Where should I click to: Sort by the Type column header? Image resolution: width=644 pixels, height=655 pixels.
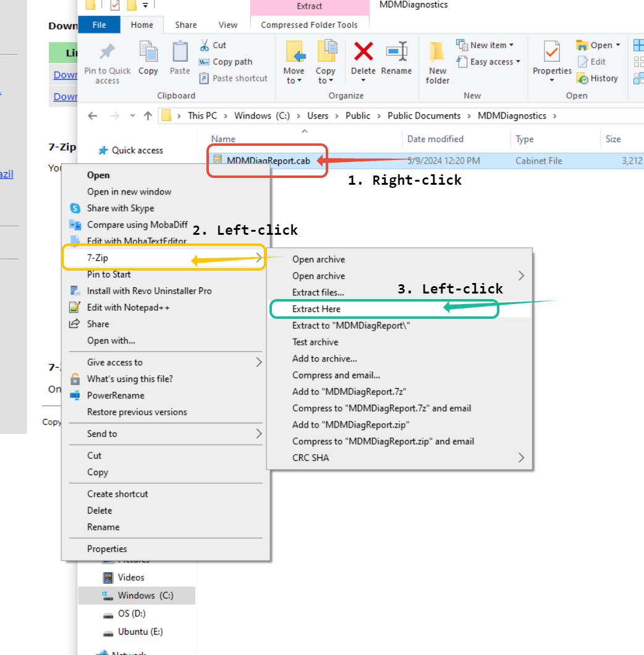[525, 139]
